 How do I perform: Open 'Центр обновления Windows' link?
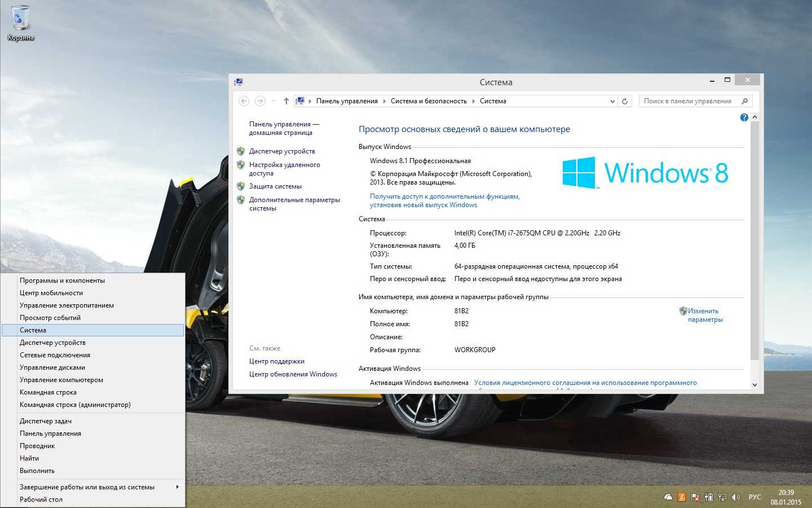(293, 374)
